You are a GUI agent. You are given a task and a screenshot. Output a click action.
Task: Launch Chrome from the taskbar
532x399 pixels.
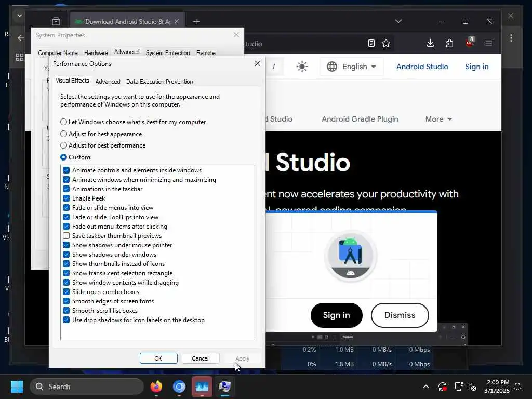click(179, 387)
